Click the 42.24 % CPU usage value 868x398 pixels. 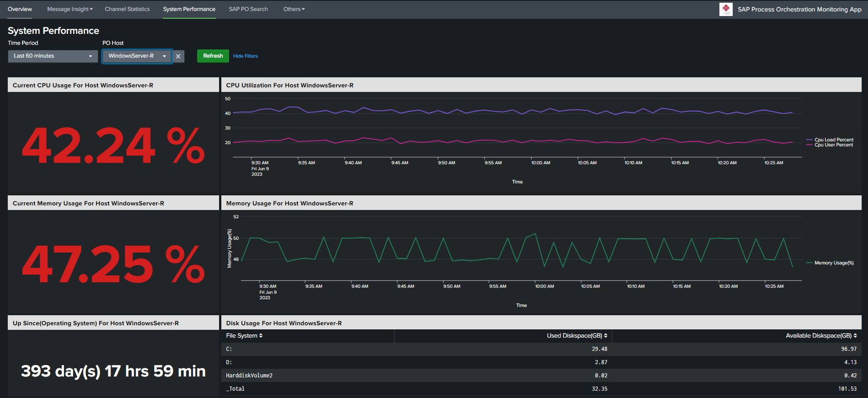113,145
